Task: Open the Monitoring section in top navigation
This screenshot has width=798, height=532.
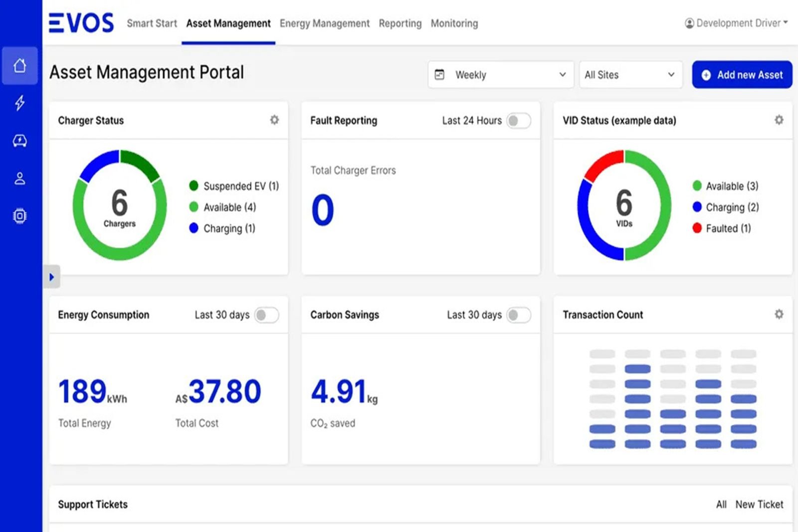Action: 454,23
